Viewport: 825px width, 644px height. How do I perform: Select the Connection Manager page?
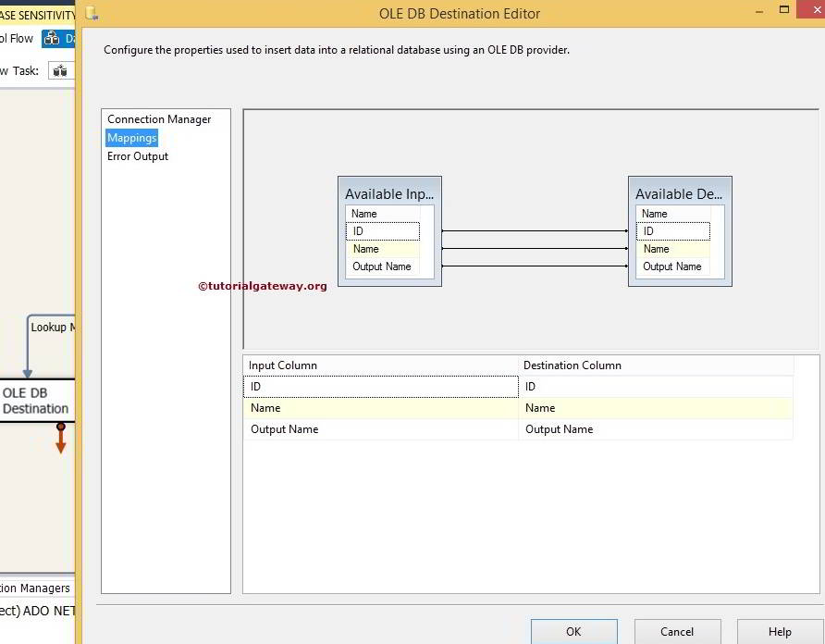(x=159, y=119)
